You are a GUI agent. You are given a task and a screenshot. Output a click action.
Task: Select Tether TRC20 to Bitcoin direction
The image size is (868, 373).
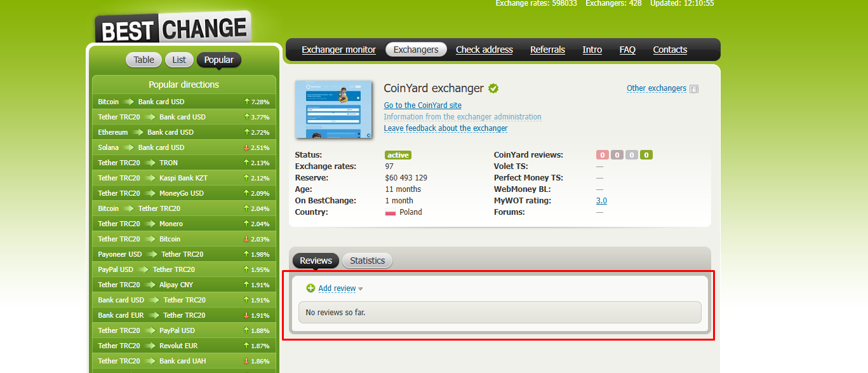(x=184, y=239)
